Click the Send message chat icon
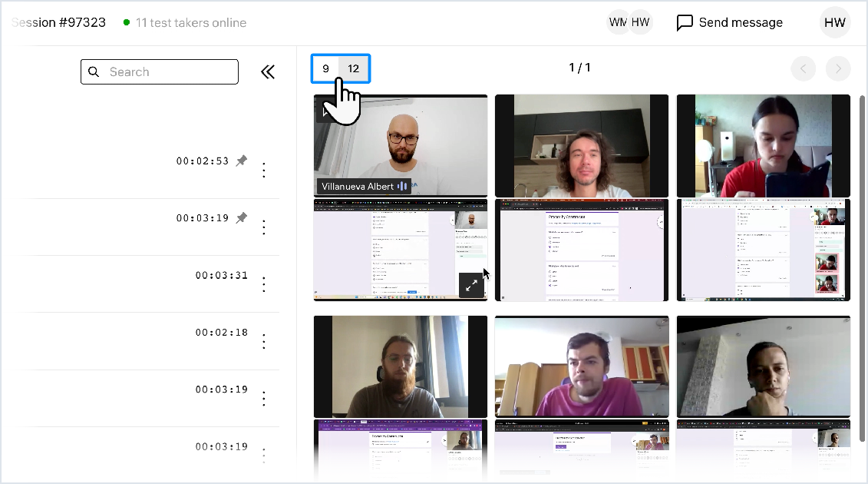868x484 pixels. (x=685, y=23)
